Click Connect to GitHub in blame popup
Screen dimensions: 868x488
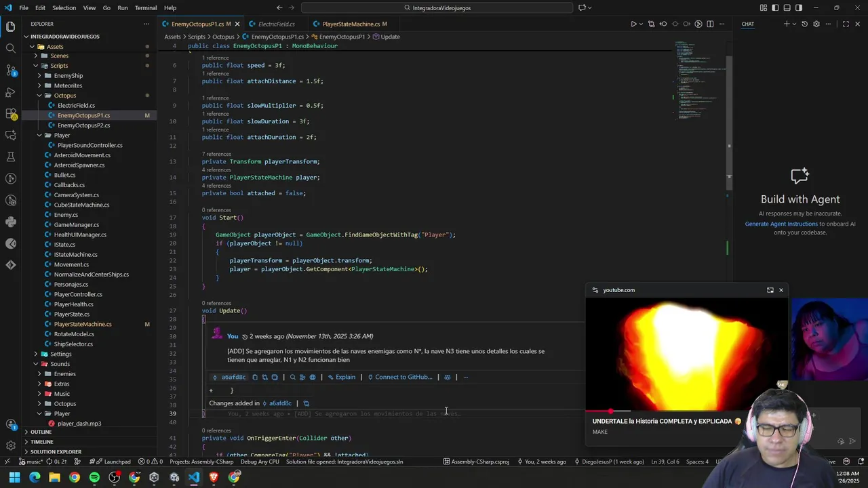[x=400, y=377]
